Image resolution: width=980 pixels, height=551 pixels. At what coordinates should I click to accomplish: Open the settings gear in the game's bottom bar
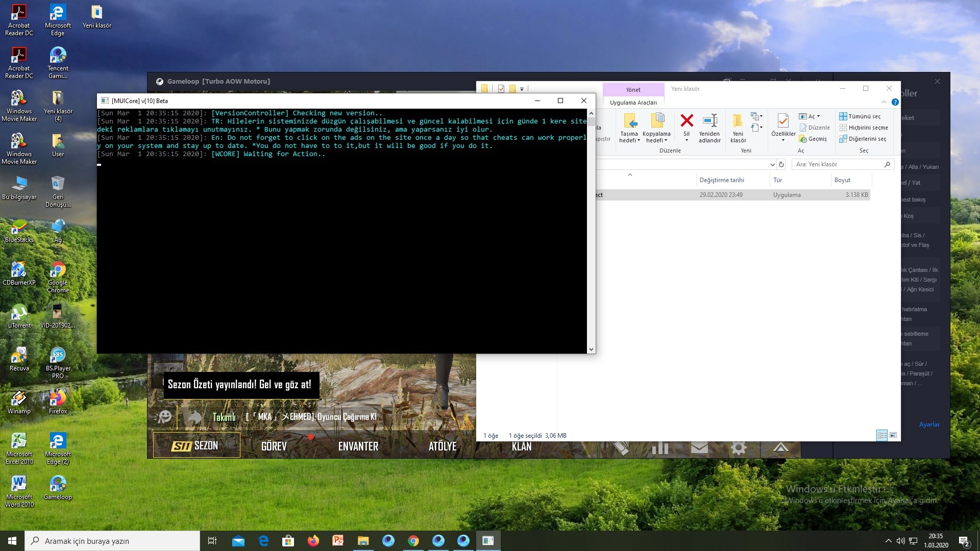point(739,448)
